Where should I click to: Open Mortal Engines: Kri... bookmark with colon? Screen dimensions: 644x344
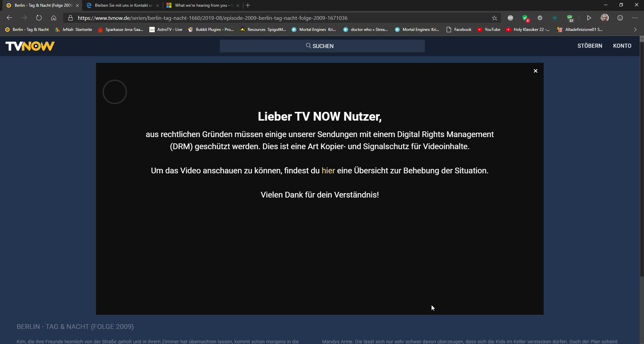(x=417, y=30)
